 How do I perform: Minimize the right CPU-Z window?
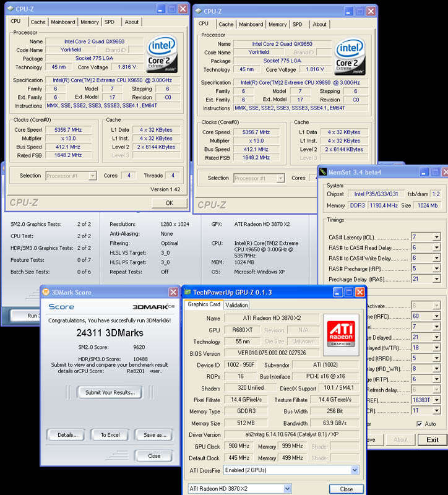(348, 11)
